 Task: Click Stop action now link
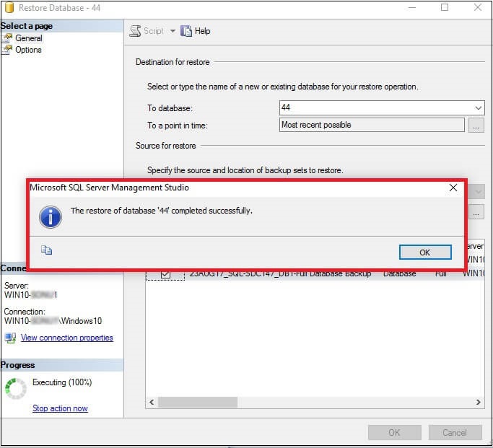click(x=60, y=408)
